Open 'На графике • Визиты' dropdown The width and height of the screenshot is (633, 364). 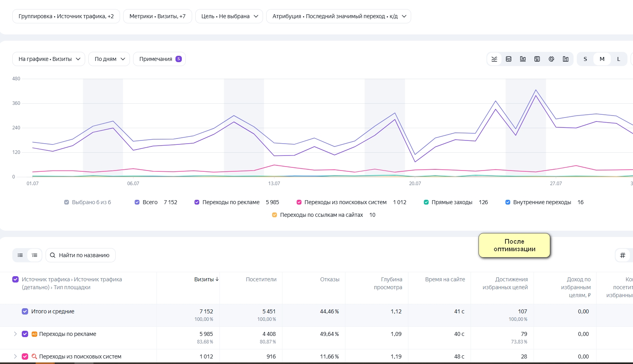click(49, 59)
